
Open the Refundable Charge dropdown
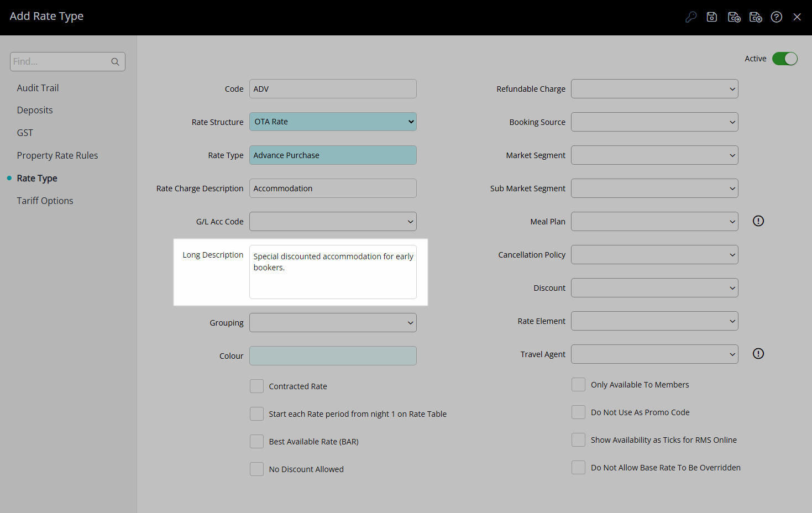(x=654, y=89)
